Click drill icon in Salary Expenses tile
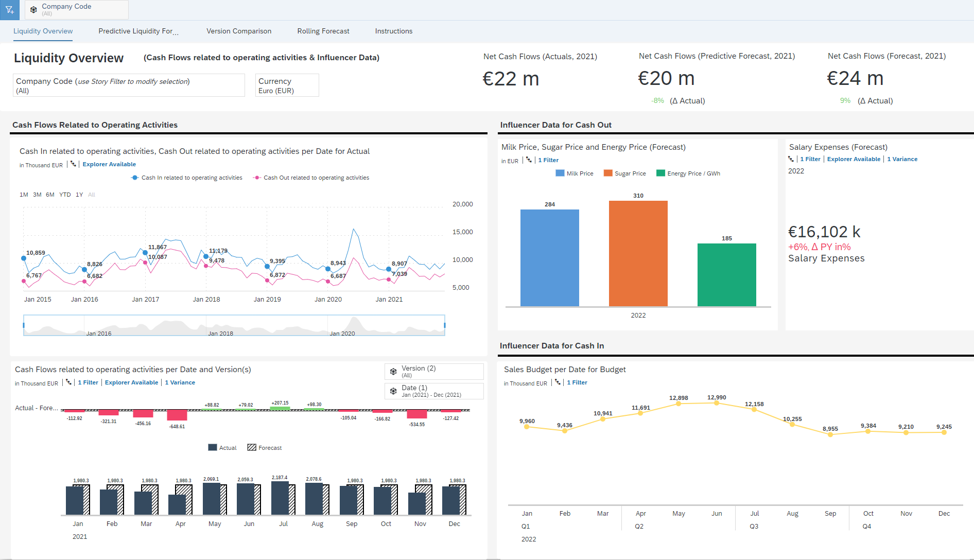 (791, 159)
